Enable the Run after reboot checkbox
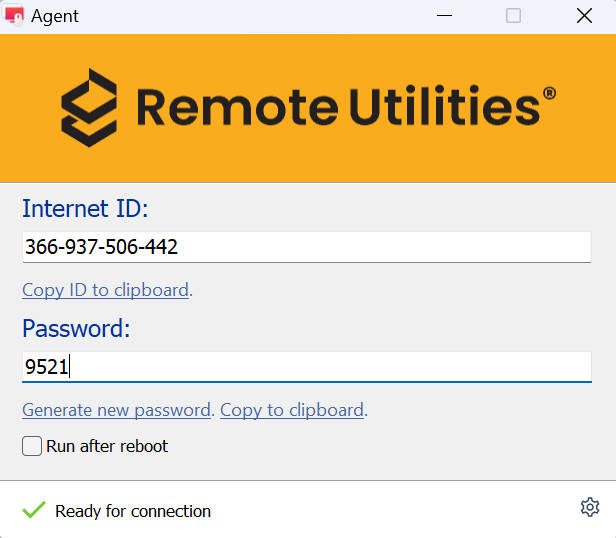This screenshot has height=538, width=616. pos(32,446)
